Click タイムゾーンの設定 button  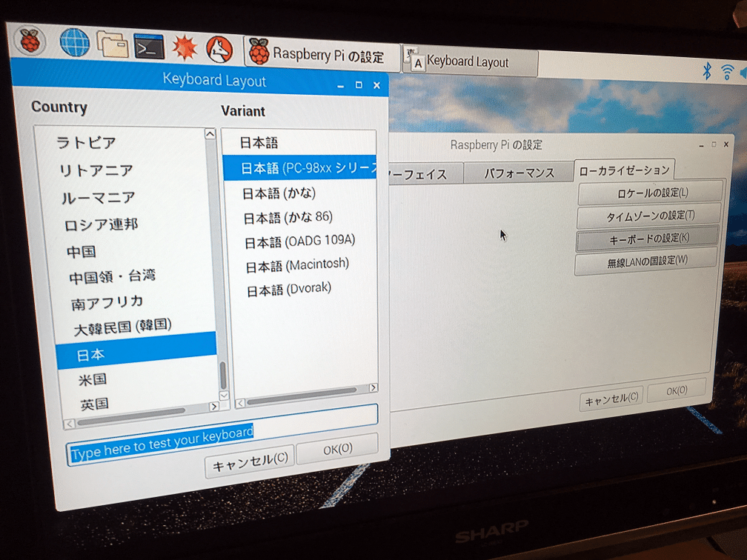(x=649, y=216)
